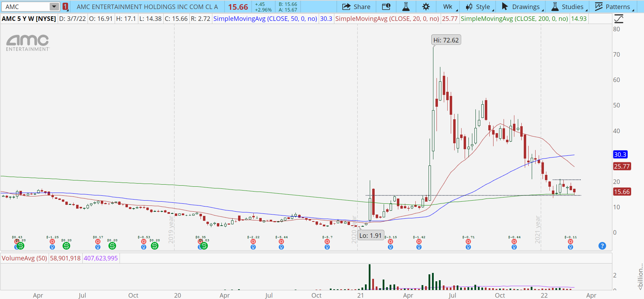The width and height of the screenshot is (644, 299).
Task: Open the Wk timeframe dropdown
Action: [x=448, y=7]
